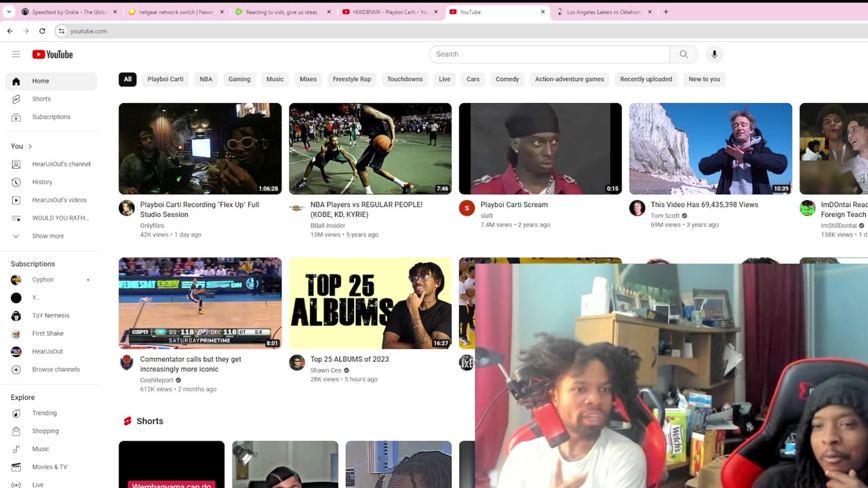Switch to H00DBYAIR Playboi Carti tab

pos(391,12)
